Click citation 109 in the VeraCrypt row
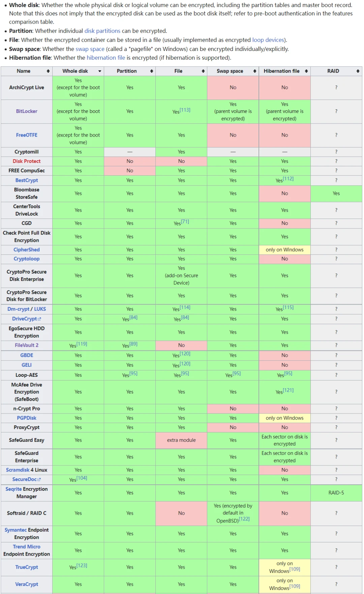Viewport: 364px width, 594px height. 295,586
